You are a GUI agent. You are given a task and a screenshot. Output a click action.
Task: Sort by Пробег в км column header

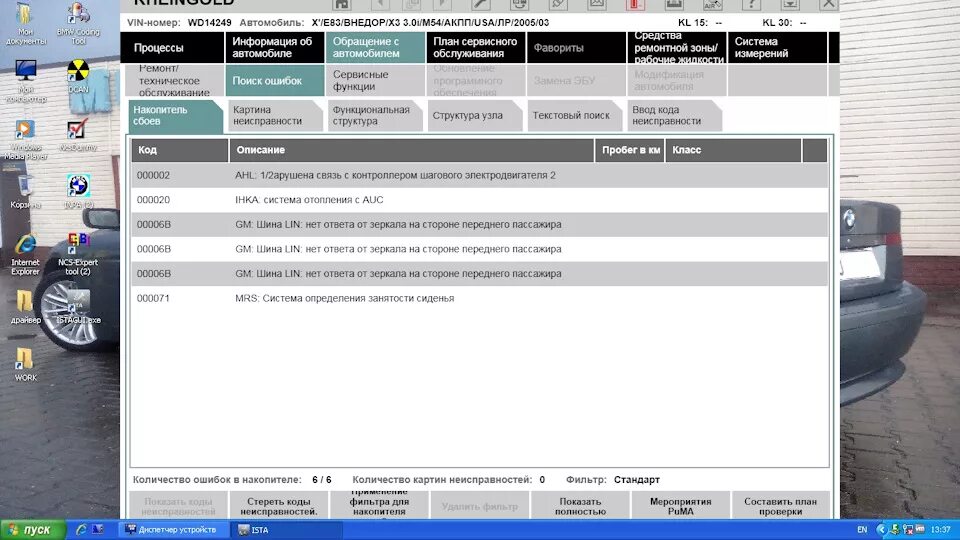[630, 150]
